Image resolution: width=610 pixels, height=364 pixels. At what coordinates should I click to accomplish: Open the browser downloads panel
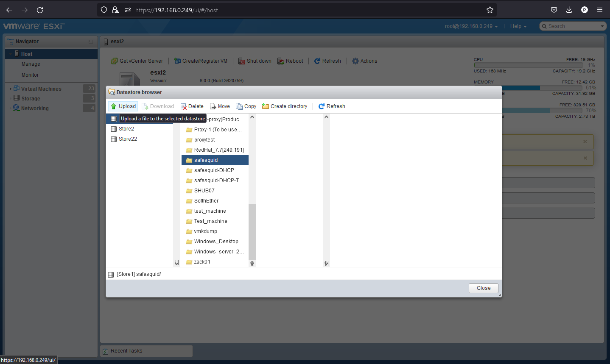pos(569,10)
